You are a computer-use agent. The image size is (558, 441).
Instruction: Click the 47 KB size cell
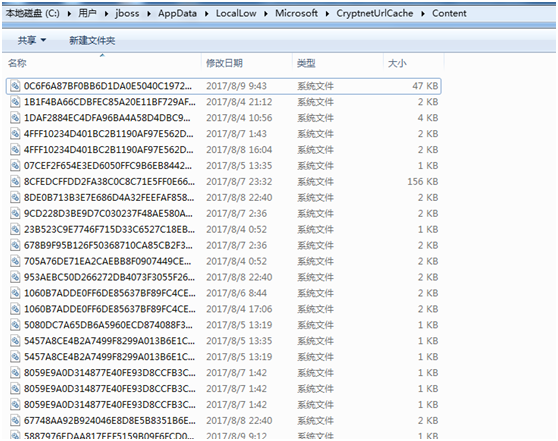point(425,86)
